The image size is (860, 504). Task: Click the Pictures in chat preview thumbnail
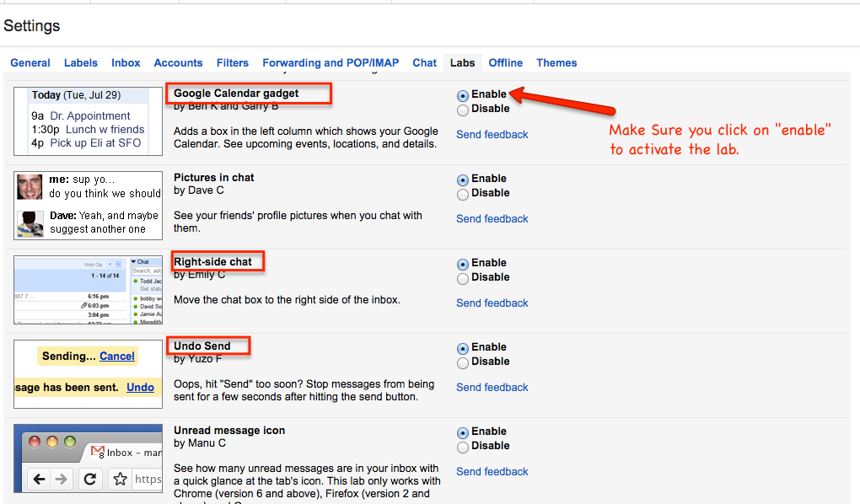point(89,206)
